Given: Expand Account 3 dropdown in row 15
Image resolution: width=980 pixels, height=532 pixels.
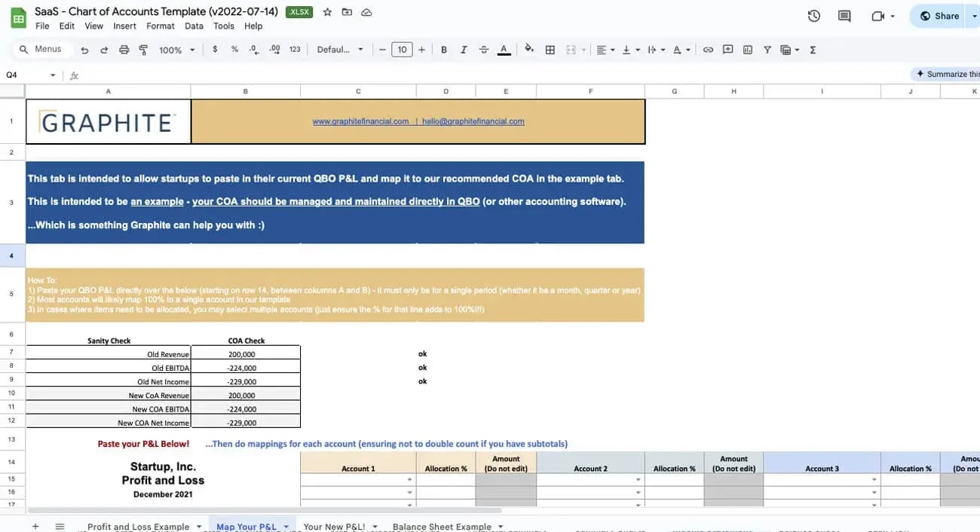Looking at the screenshot, I should pos(874,479).
